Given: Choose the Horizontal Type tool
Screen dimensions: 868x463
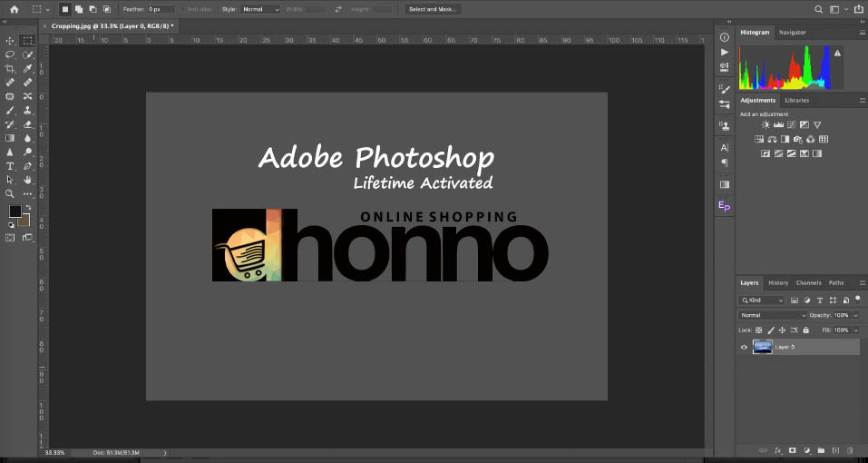Looking at the screenshot, I should click(x=10, y=166).
